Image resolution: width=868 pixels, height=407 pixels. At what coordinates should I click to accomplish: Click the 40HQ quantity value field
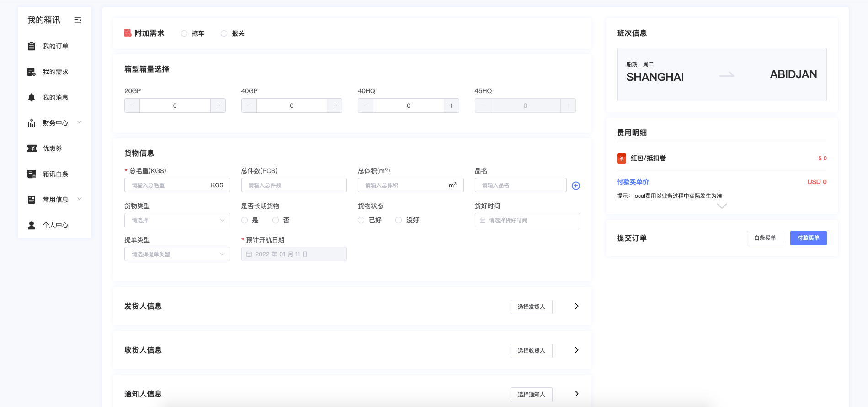pos(409,106)
